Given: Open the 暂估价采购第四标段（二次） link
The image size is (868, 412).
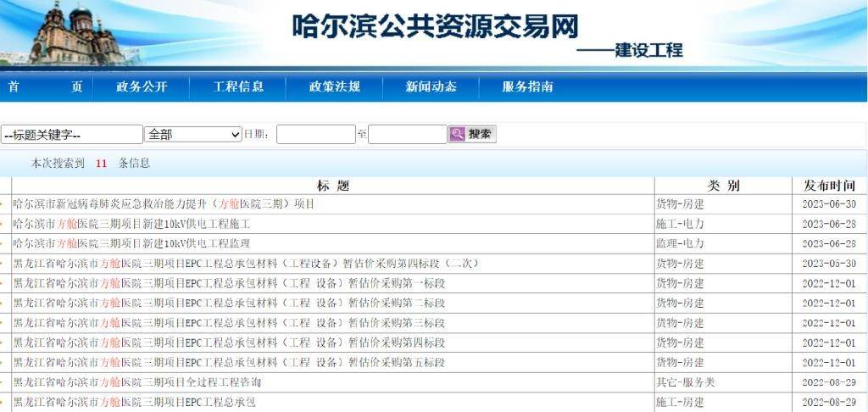Looking at the screenshot, I should [246, 264].
